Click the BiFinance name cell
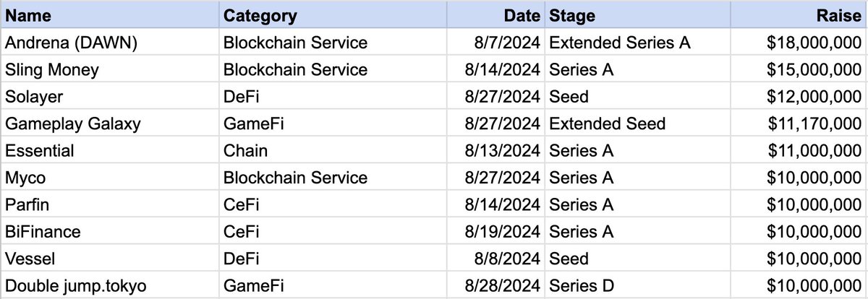This screenshot has height=299, width=868. click(x=110, y=231)
